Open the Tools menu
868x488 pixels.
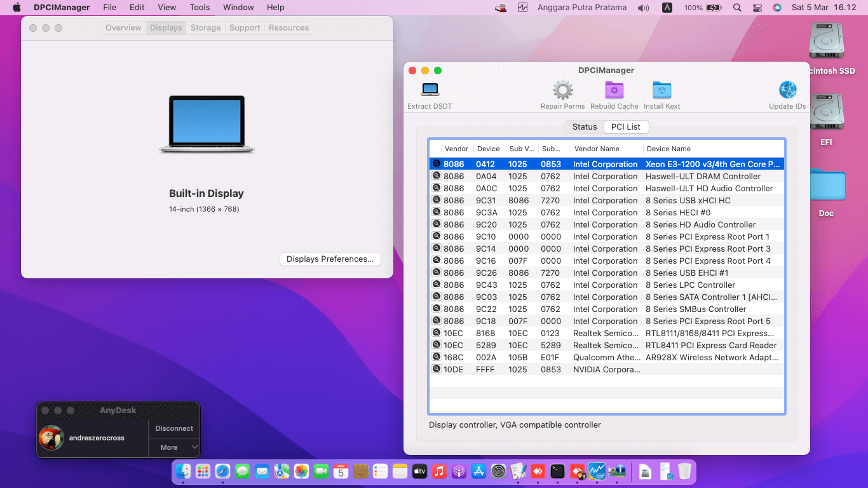(200, 8)
